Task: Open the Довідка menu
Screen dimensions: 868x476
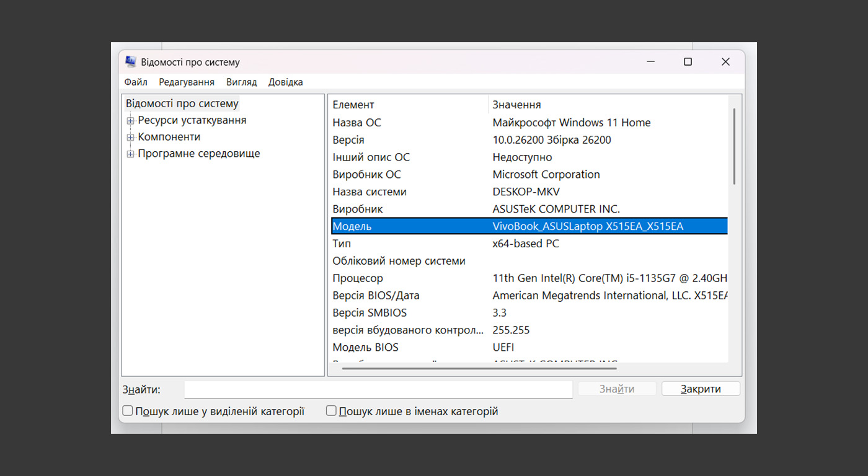Action: pos(286,82)
